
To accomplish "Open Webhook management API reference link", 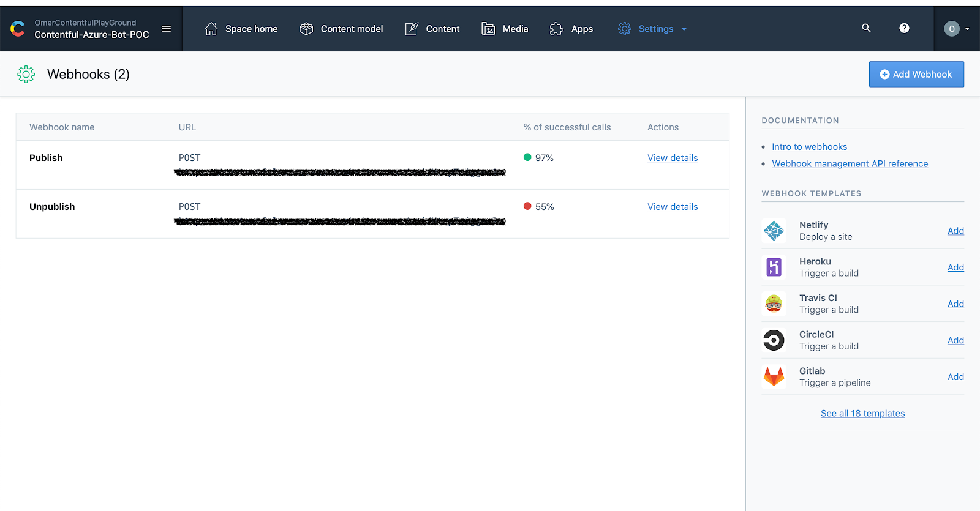I will 850,164.
